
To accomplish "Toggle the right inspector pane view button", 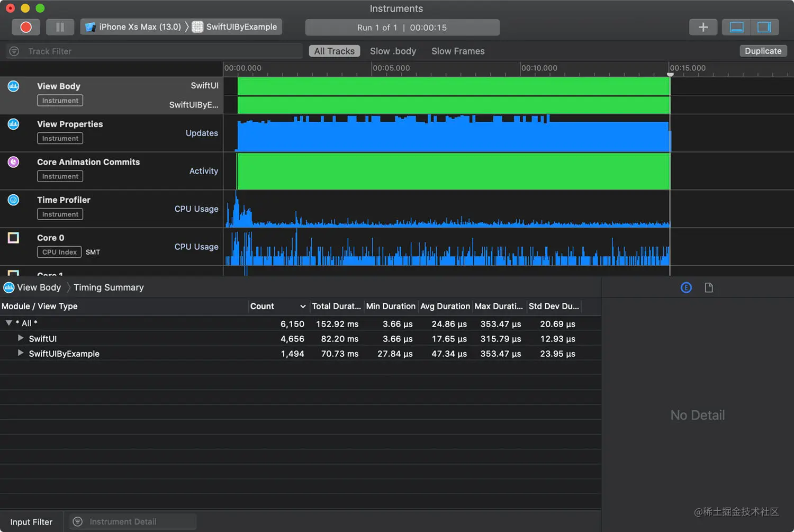I will click(764, 27).
